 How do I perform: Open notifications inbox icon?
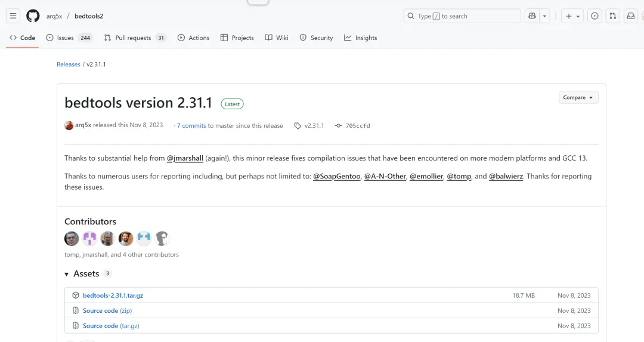pos(631,16)
